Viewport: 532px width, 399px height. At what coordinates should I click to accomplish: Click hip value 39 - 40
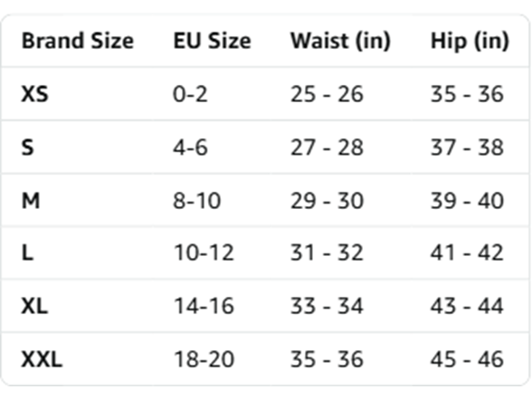467,201
